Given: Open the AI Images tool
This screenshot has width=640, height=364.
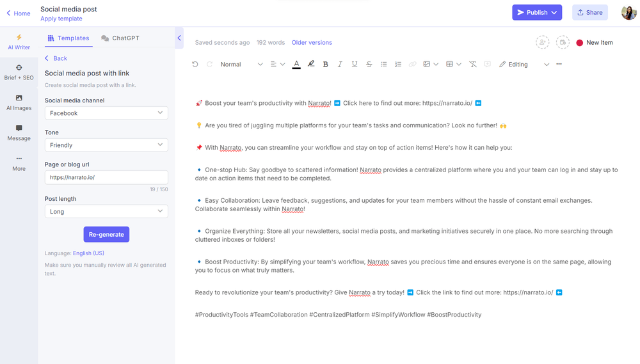Looking at the screenshot, I should click(19, 103).
